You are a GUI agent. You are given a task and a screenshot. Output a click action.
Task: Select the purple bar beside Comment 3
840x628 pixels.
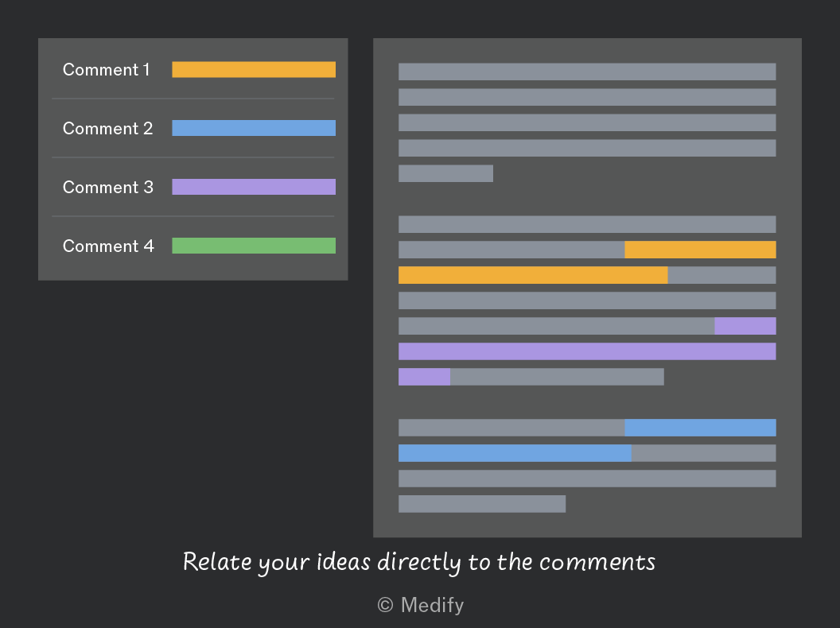254,187
